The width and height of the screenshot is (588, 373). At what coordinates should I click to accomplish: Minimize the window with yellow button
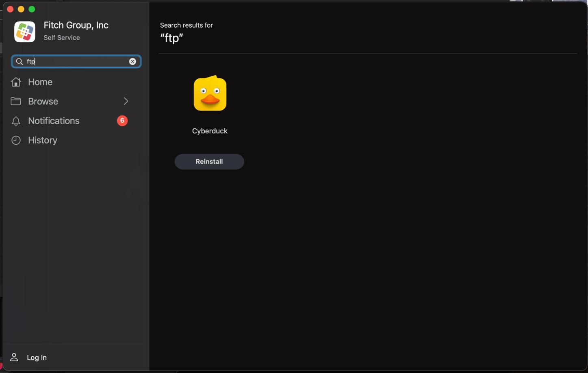coord(21,9)
